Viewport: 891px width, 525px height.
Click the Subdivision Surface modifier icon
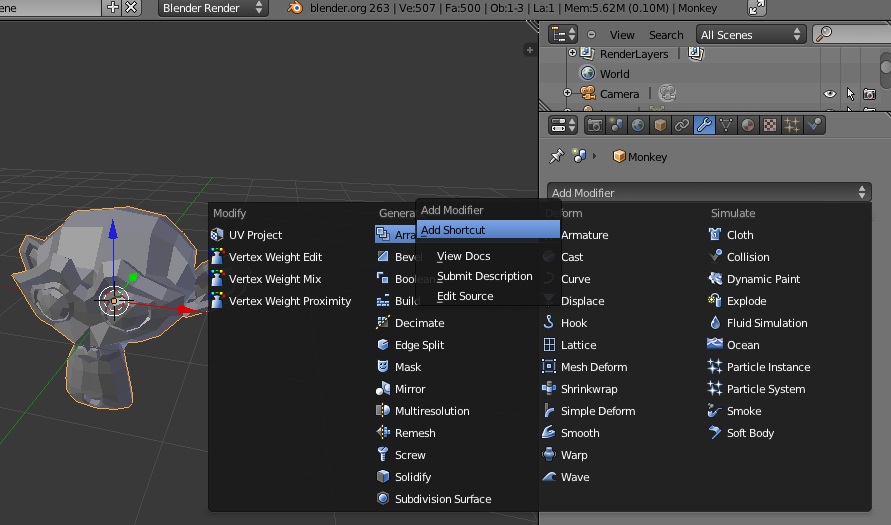(x=383, y=499)
